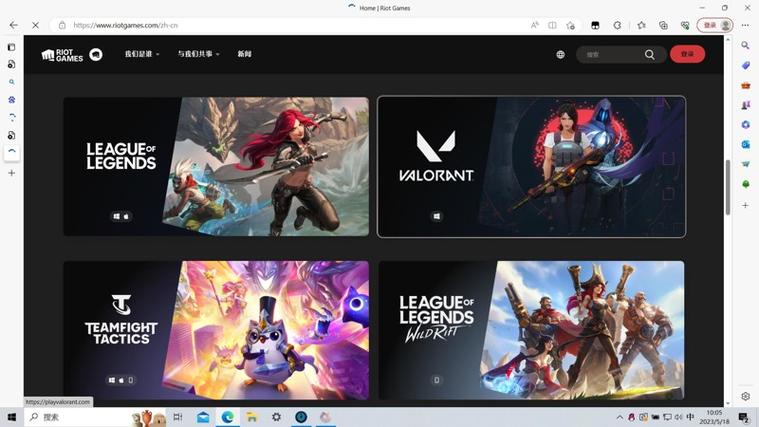759x427 pixels.
Task: Open the Favorites star icon in the toolbar
Action: (641, 25)
